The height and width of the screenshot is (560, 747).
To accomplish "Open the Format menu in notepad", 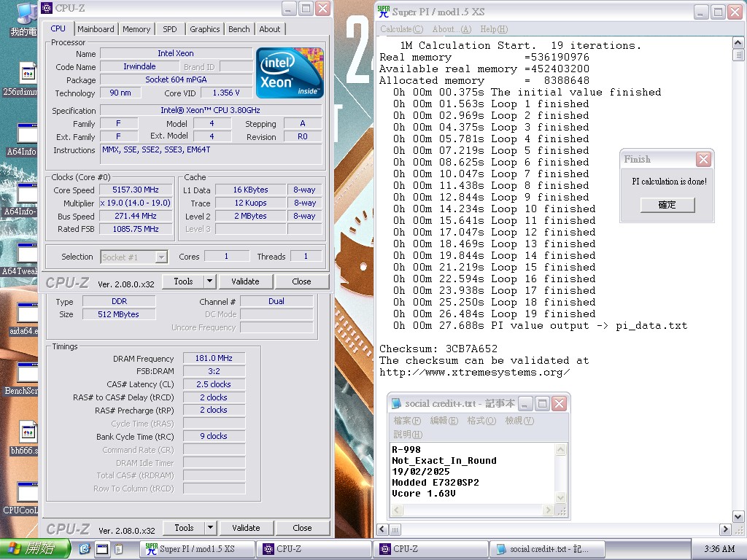I will click(481, 421).
